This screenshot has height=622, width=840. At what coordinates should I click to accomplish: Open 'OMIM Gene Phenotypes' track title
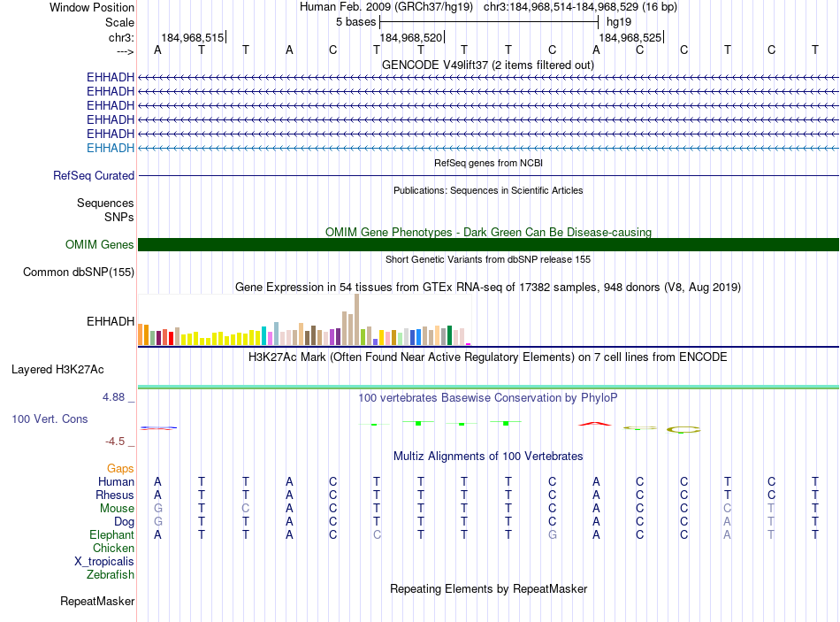(488, 232)
